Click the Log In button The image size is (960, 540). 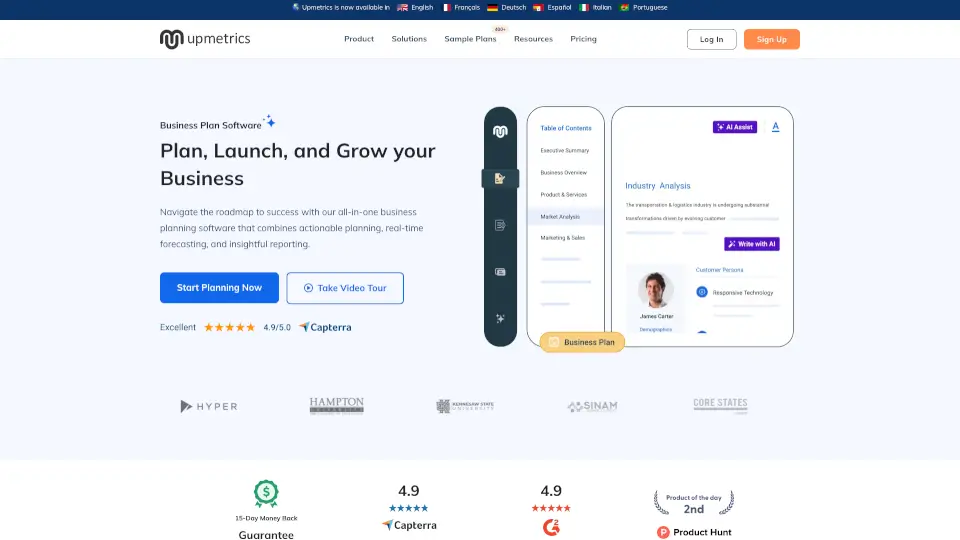tap(711, 39)
